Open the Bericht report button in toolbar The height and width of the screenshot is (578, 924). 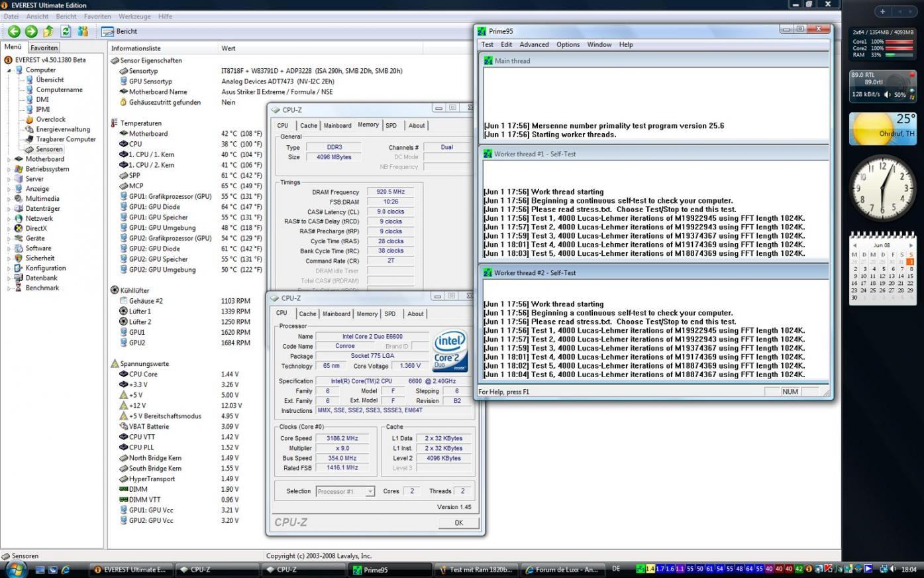tap(119, 31)
